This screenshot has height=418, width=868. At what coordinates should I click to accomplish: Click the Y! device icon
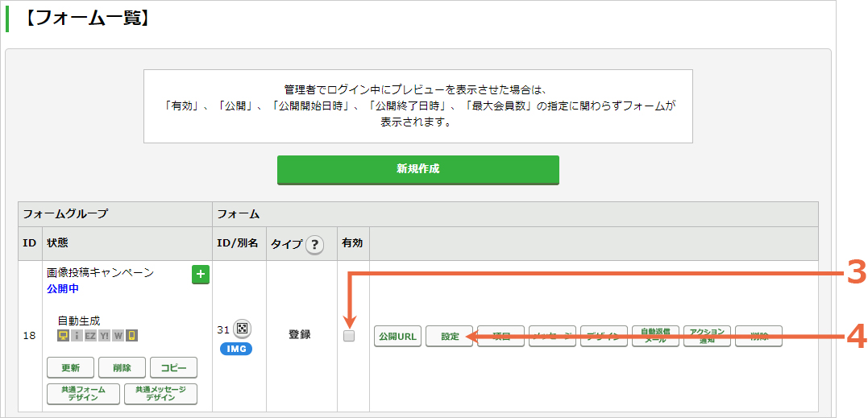point(104,335)
